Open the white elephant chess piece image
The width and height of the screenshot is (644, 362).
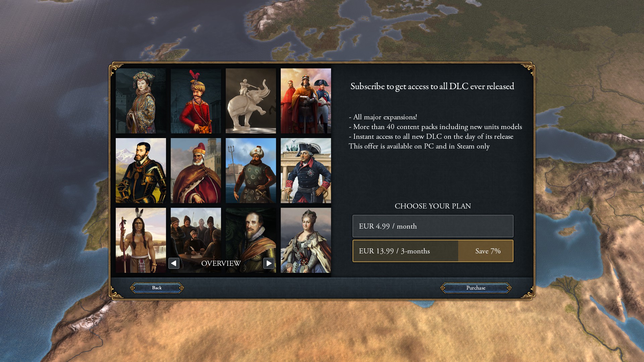tap(251, 101)
